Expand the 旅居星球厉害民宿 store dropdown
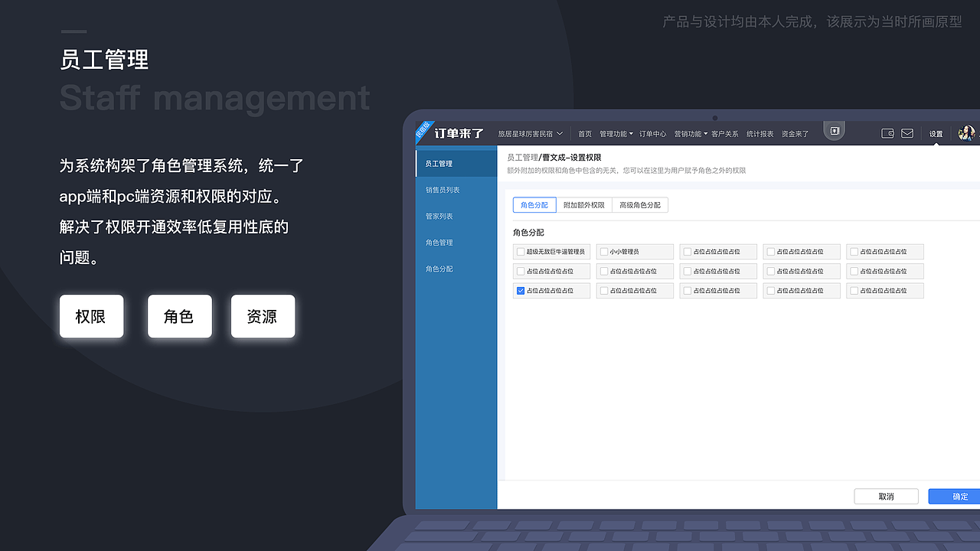This screenshot has height=551, width=980. [x=531, y=134]
